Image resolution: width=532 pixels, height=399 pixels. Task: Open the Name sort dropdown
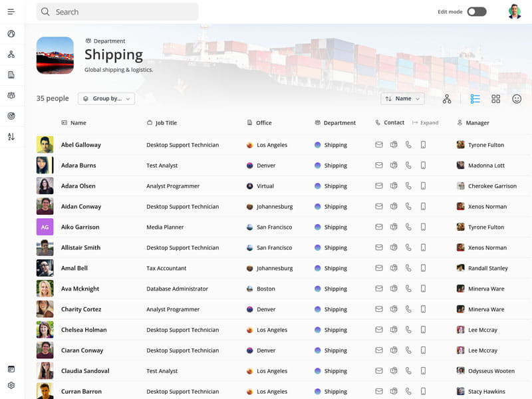[x=402, y=98]
